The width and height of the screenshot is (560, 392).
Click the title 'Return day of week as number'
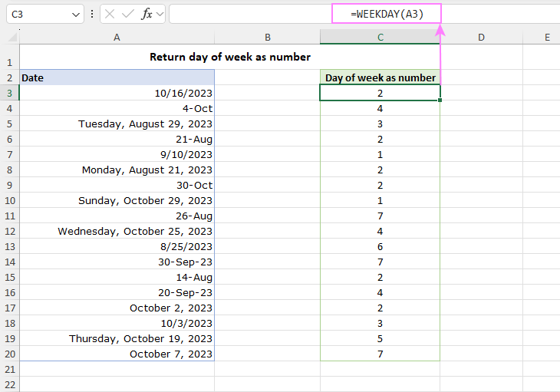pos(230,57)
